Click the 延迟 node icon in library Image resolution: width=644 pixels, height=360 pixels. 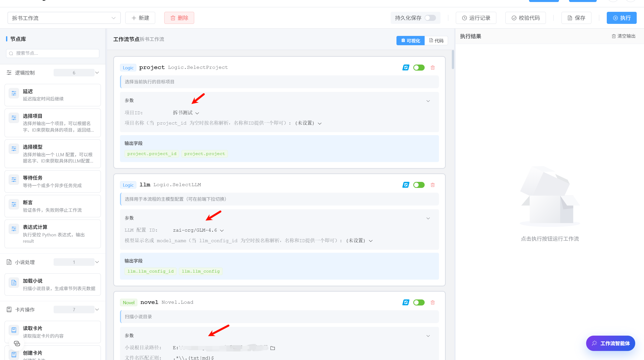[x=14, y=93]
